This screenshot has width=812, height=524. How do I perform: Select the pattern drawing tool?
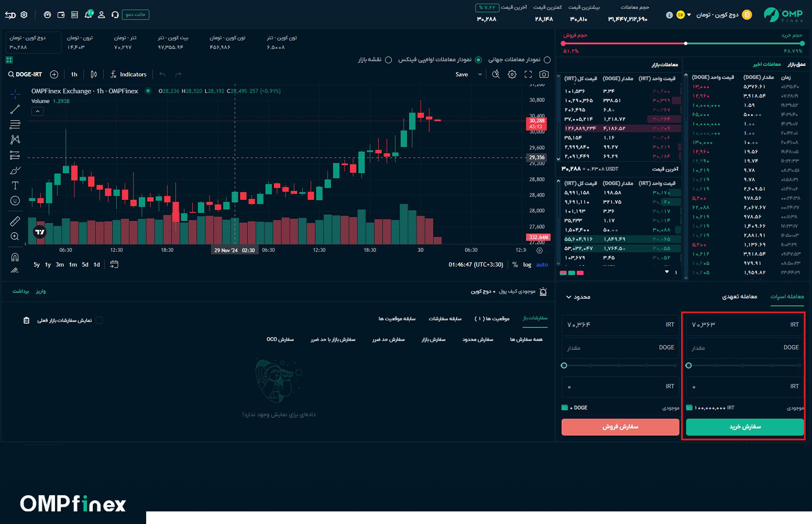tap(15, 139)
